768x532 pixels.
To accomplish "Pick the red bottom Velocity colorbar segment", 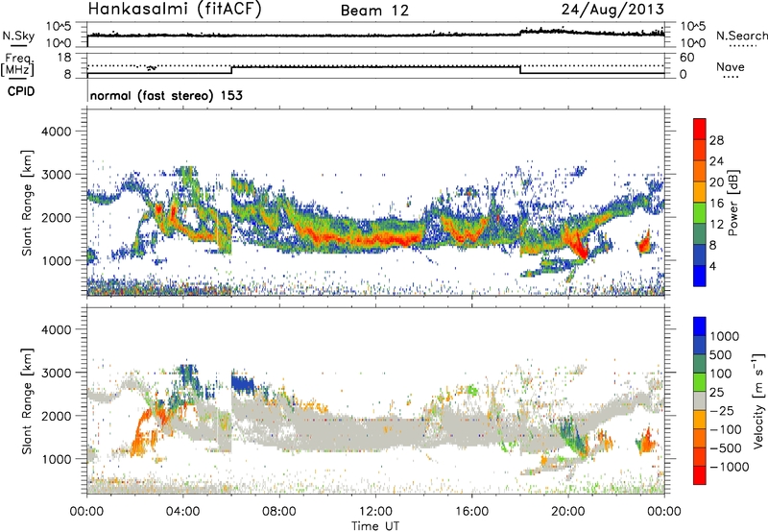I will (700, 475).
